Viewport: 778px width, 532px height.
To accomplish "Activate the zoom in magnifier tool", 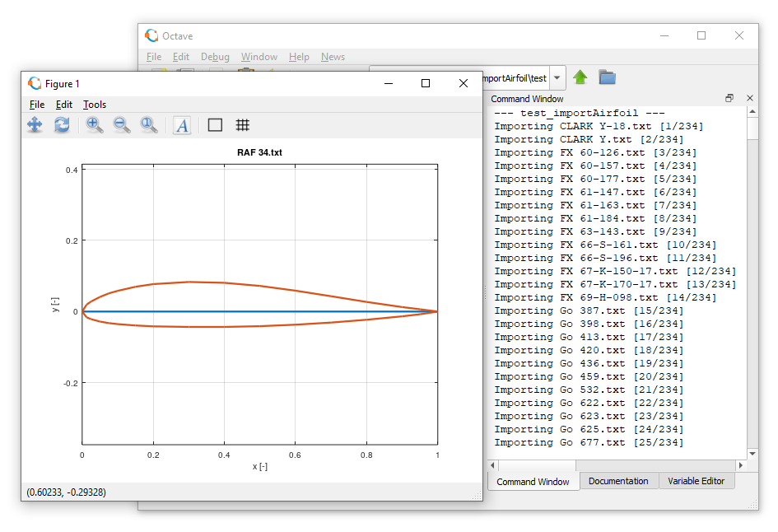I will pyautogui.click(x=95, y=124).
